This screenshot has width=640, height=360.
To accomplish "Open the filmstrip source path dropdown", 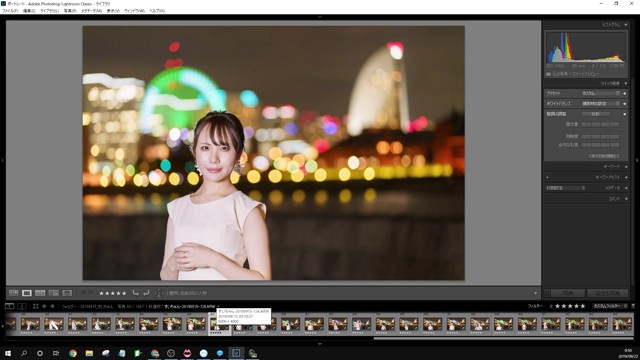I will [x=218, y=306].
